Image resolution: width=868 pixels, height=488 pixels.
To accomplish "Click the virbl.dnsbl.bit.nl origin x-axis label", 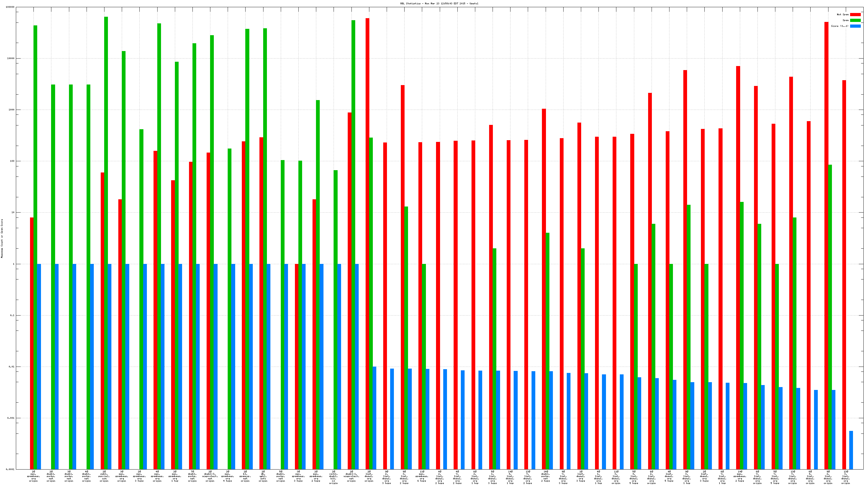I will tap(334, 477).
